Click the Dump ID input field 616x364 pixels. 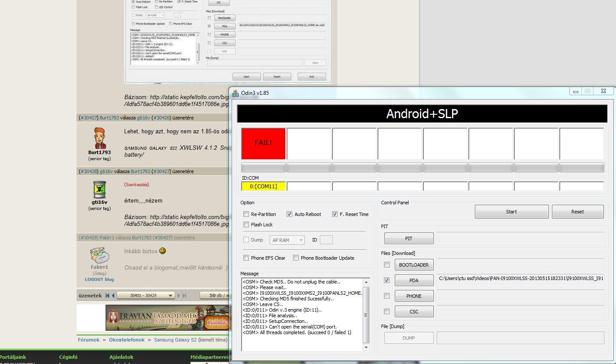point(326,240)
